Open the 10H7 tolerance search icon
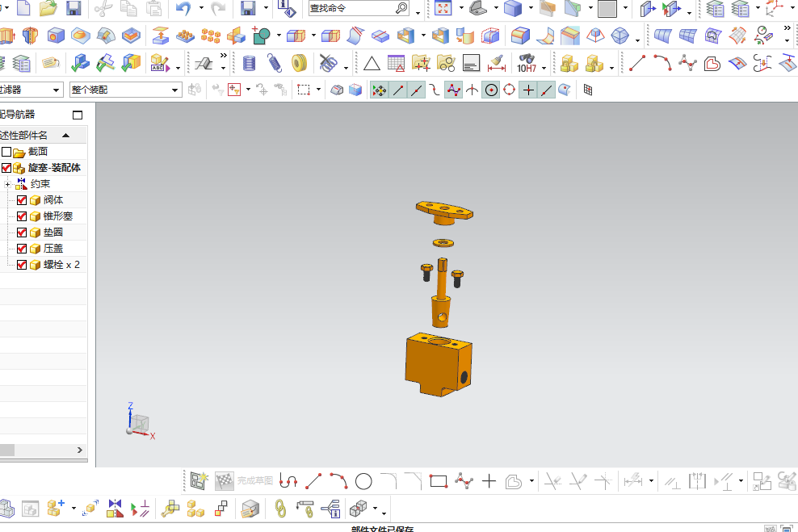 coord(527,63)
